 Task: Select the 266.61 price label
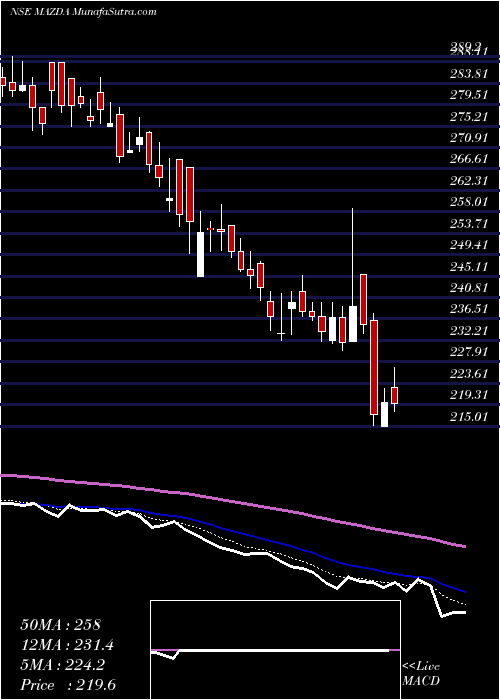tap(468, 160)
